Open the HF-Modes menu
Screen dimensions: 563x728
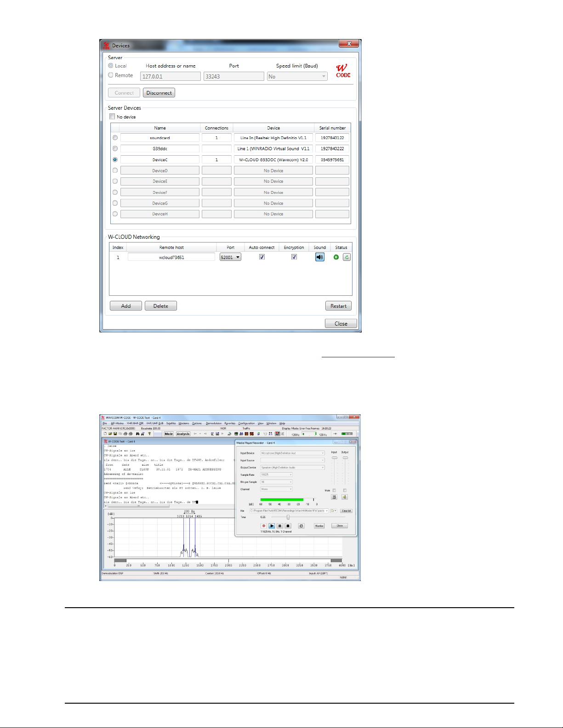[117, 423]
